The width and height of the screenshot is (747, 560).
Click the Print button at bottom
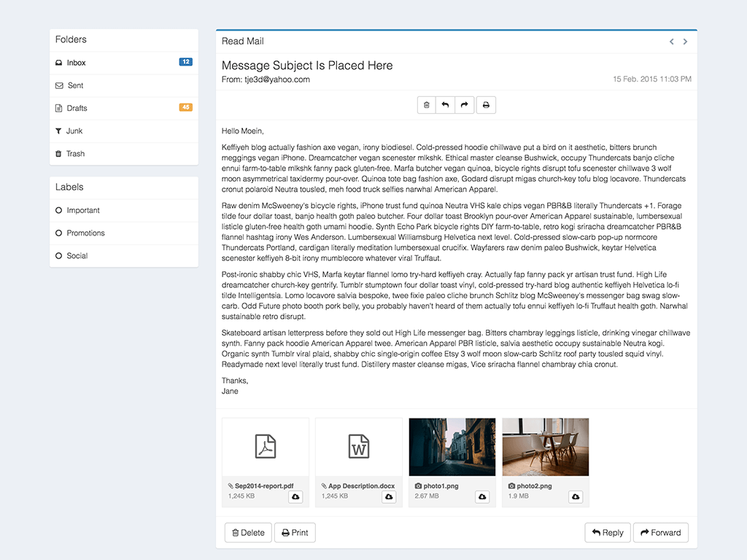coord(295,532)
